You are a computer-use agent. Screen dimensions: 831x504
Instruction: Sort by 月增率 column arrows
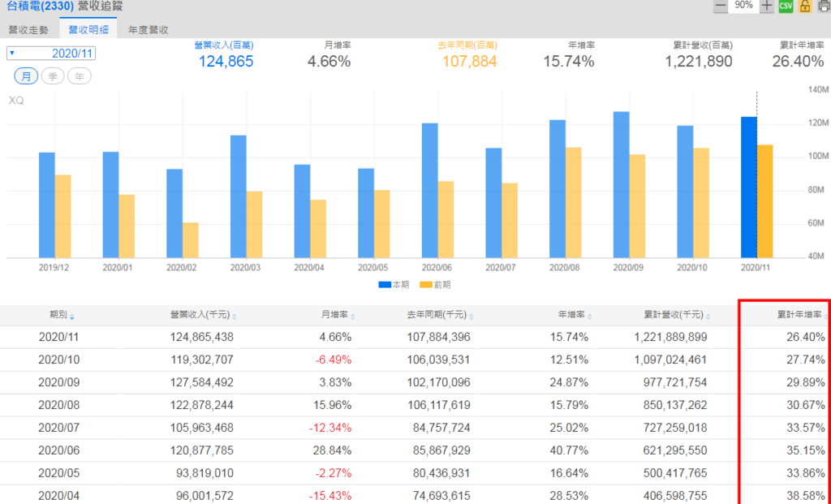point(353,317)
